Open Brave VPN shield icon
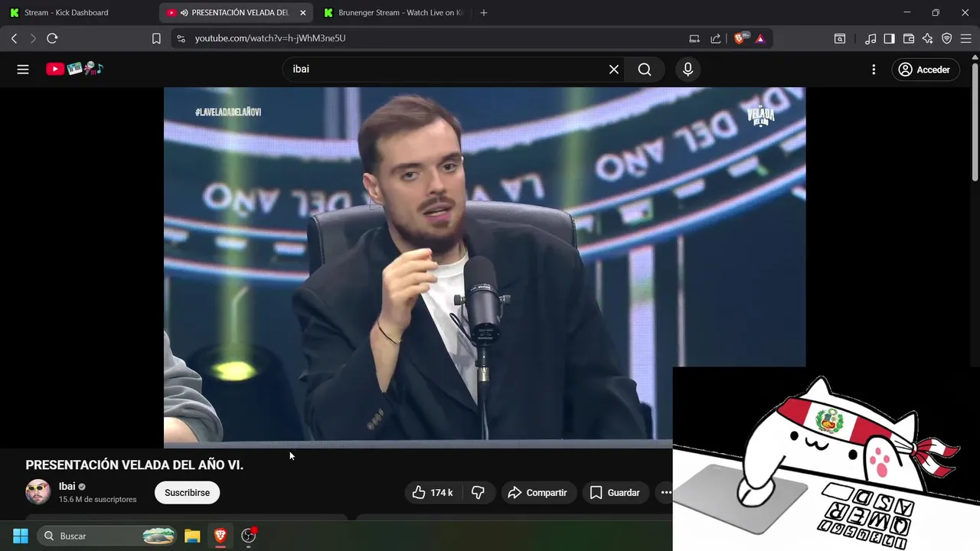 click(x=947, y=38)
